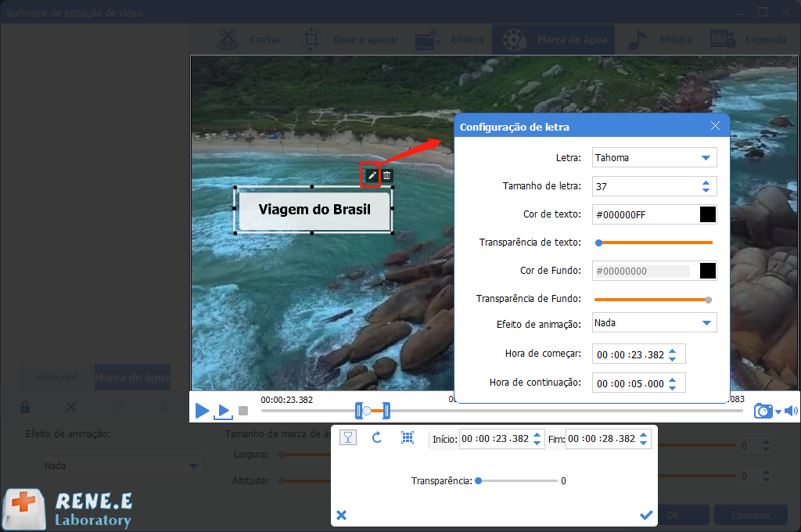Click the dotted grid selection icon
Viewport: 801px width, 532px height.
[407, 438]
